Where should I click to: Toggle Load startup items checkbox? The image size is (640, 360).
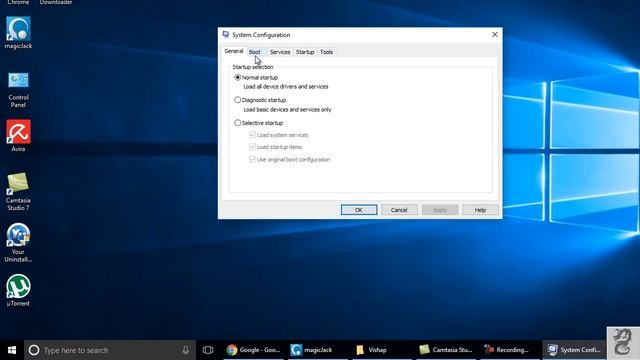(252, 147)
